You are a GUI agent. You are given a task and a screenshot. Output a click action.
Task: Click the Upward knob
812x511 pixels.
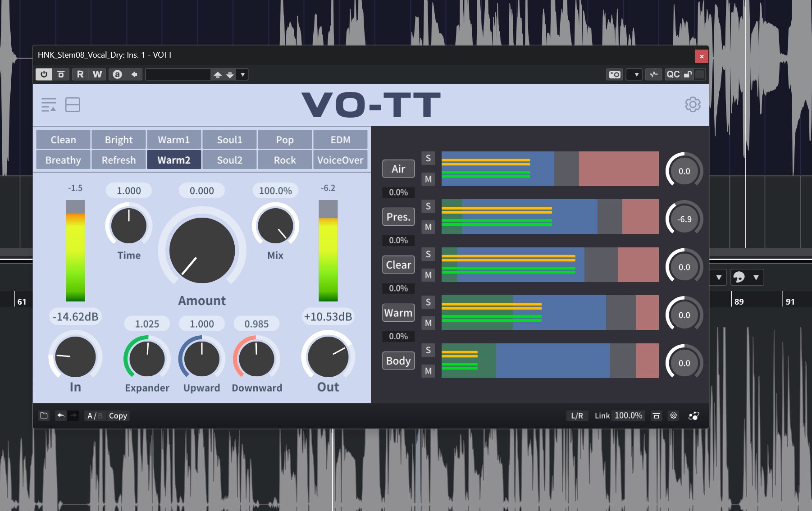coord(201,359)
